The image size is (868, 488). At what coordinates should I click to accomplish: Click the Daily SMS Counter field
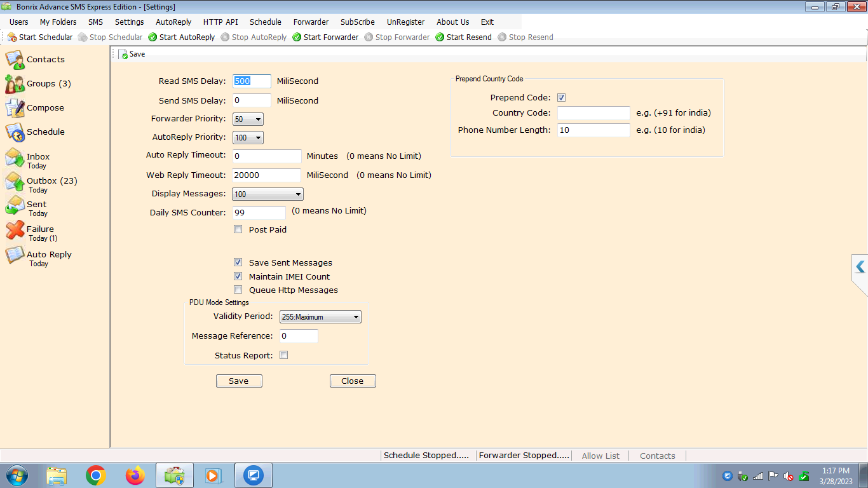click(x=259, y=213)
